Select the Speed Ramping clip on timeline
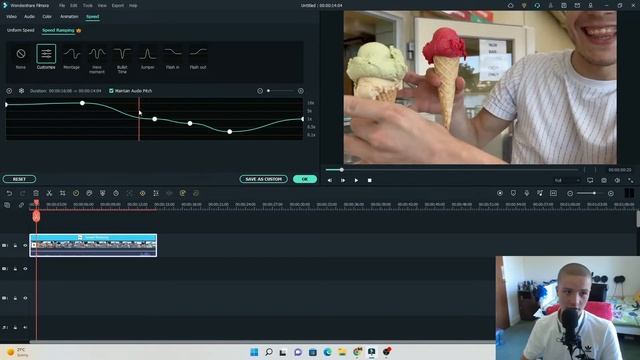640x360 pixels. [93, 245]
